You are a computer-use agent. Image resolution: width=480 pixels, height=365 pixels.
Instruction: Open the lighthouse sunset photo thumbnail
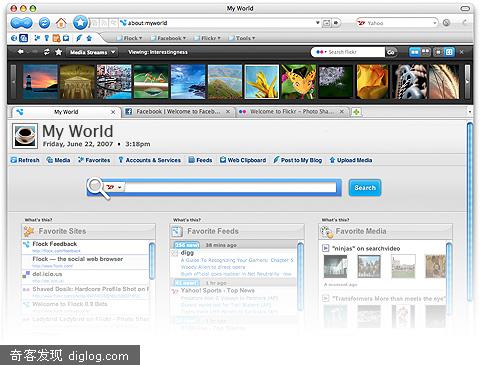point(40,82)
